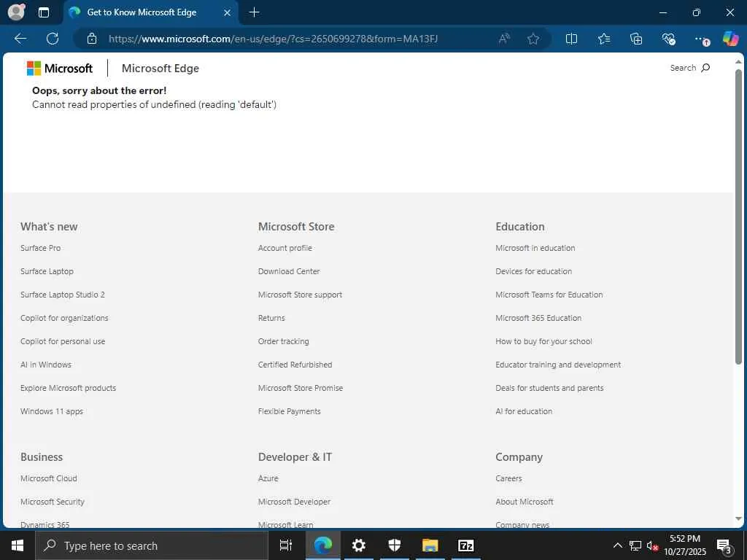Viewport: 747px width, 560px height.
Task: Open Windows Security shield on taskbar
Action: pyautogui.click(x=394, y=545)
